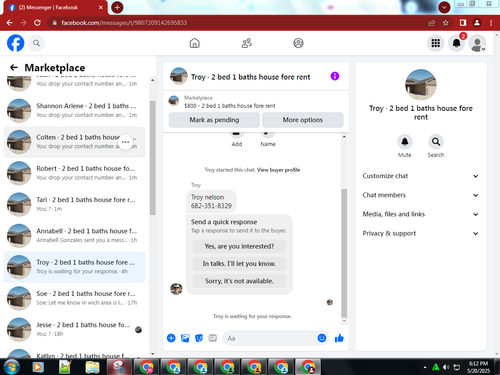Click the conversation list scrollbar
The width and height of the screenshot is (500, 375).
(153, 158)
